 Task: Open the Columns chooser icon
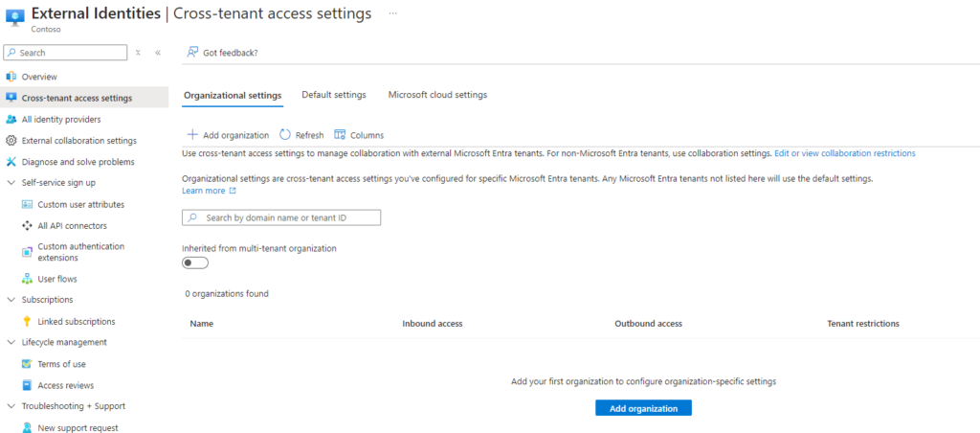click(x=340, y=135)
